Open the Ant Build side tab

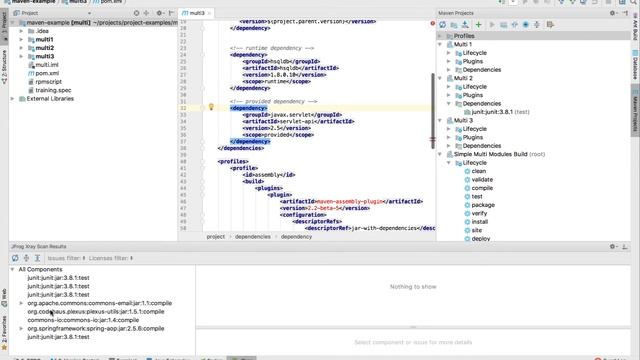636,27
